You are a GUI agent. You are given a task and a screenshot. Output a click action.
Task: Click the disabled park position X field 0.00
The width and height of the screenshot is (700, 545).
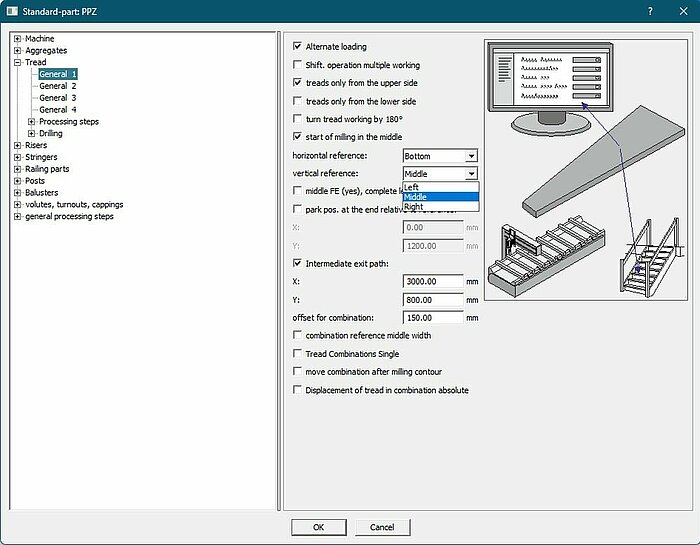click(x=433, y=228)
